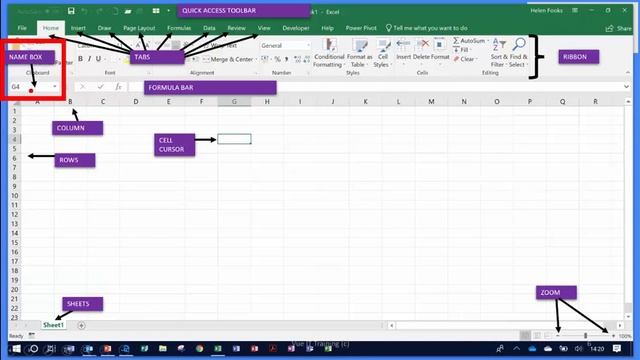Click the 100% zoom level
640x360 pixels.
625,336
